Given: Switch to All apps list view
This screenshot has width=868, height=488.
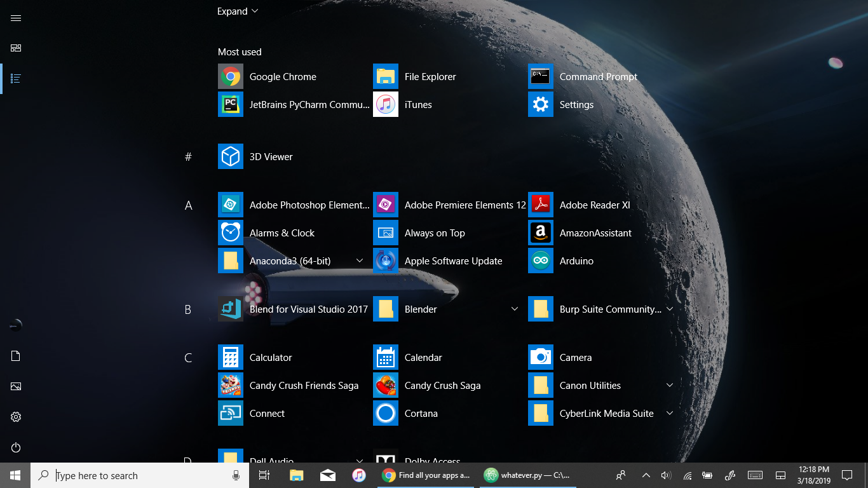Looking at the screenshot, I should click(x=16, y=79).
